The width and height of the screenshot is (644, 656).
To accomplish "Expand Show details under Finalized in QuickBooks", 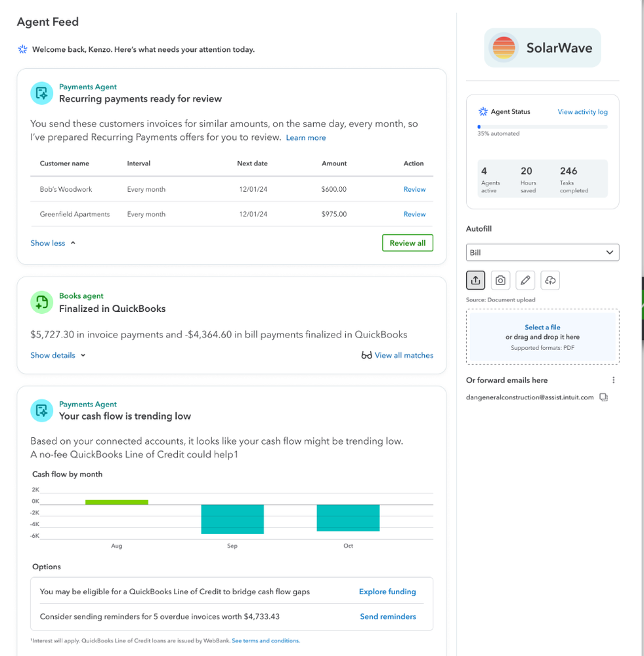I will [x=58, y=355].
